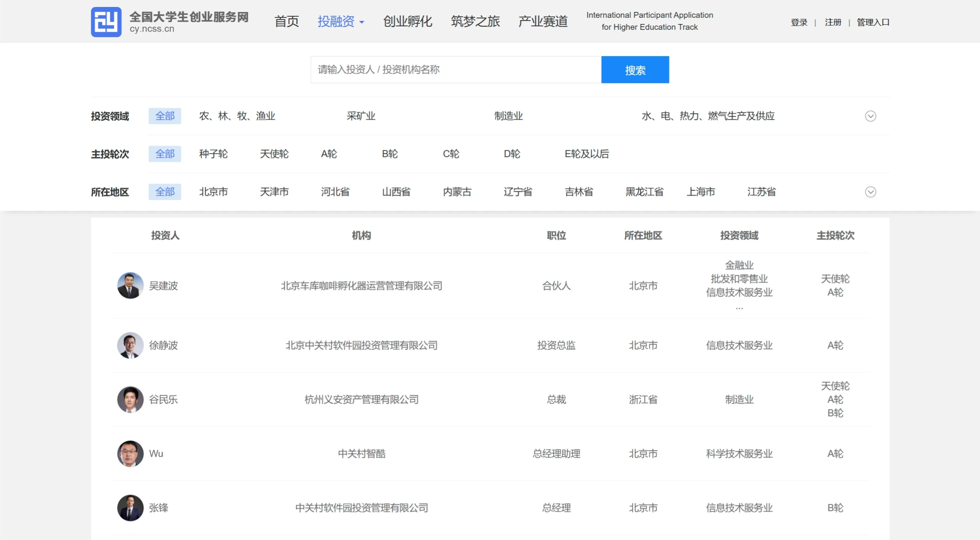Filter region by 辽宁省

518,192
